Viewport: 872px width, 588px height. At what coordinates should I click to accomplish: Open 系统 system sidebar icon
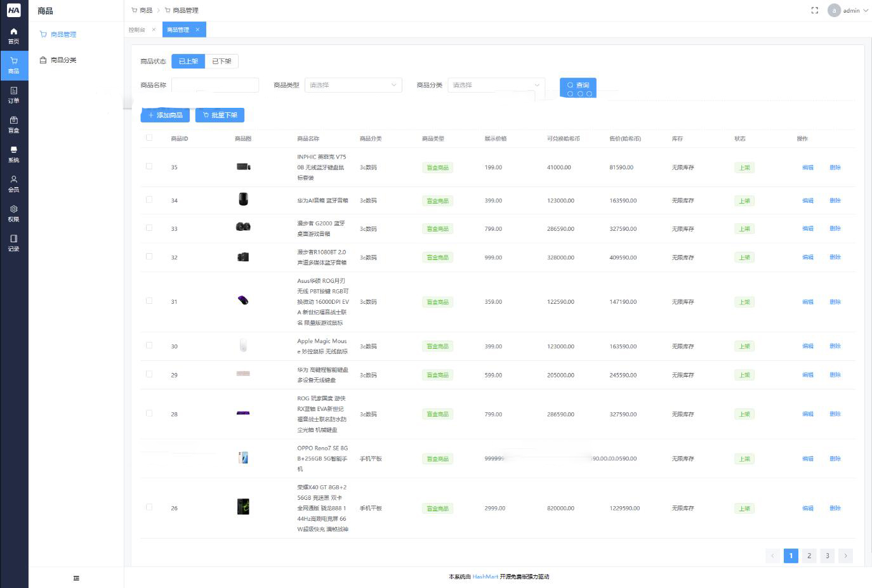[x=13, y=154]
